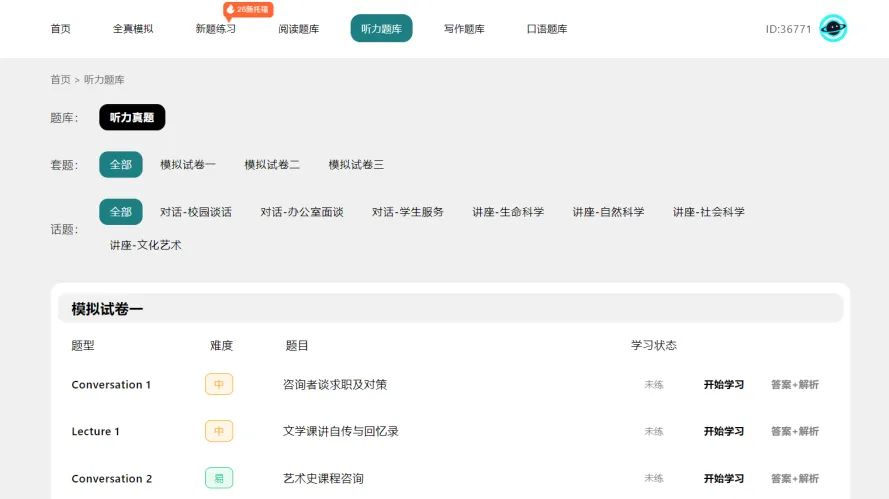889x499 pixels.
Task: Click the medium difficulty badge for Conversation 1
Action: tap(219, 384)
